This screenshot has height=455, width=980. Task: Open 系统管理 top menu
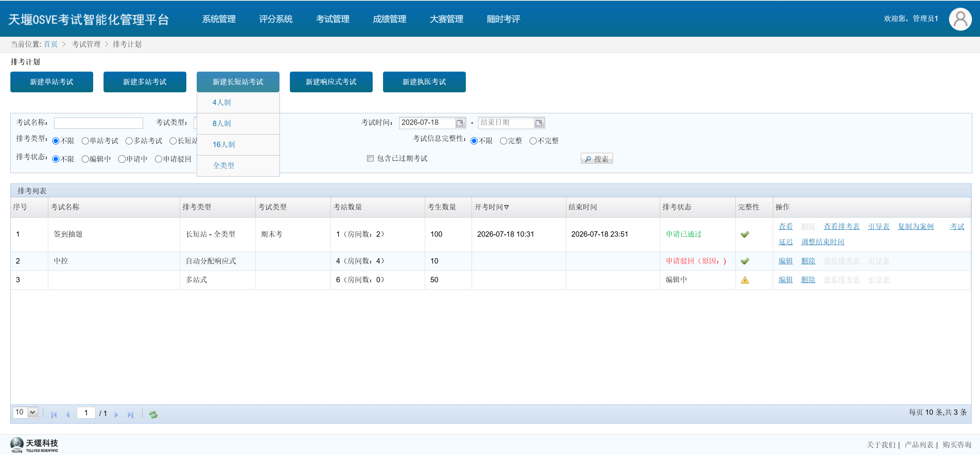(x=219, y=19)
